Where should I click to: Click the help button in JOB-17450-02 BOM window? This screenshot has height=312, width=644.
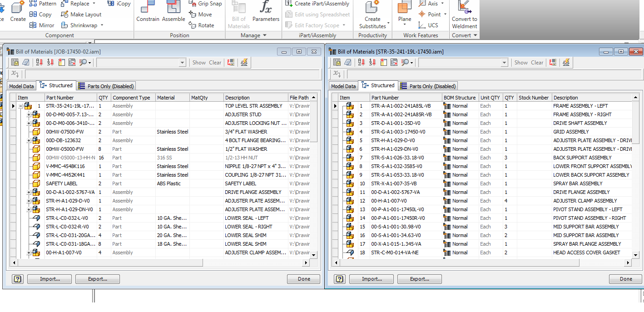[x=18, y=279]
